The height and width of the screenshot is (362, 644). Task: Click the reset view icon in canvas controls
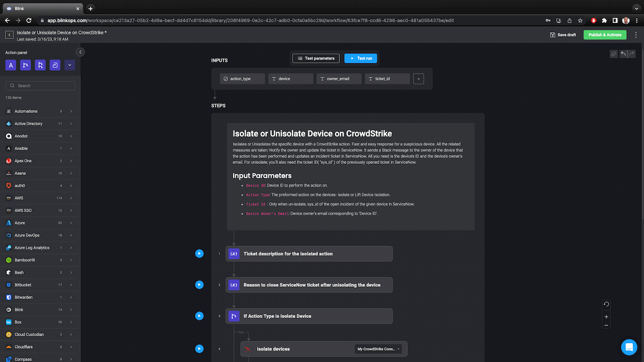point(606,304)
